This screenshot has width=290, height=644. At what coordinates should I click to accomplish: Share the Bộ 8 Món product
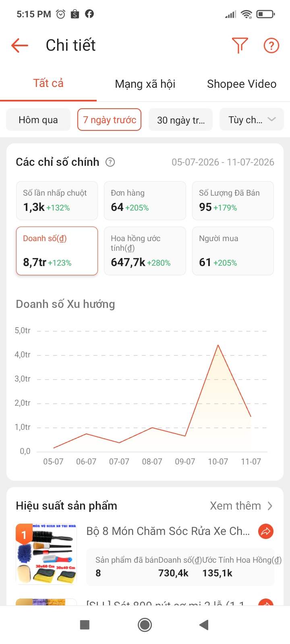pyautogui.click(x=266, y=532)
